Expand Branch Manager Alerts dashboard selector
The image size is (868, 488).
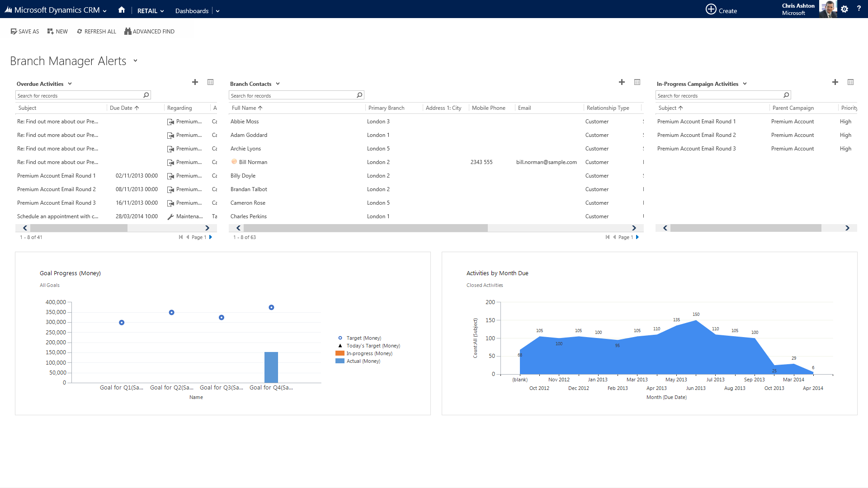click(x=135, y=61)
